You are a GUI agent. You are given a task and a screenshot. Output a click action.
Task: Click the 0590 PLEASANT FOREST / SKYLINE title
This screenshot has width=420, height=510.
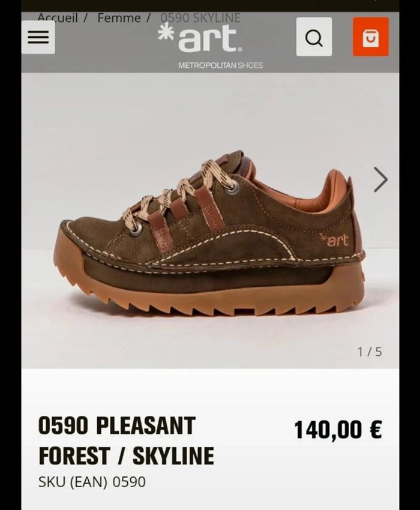[126, 440]
